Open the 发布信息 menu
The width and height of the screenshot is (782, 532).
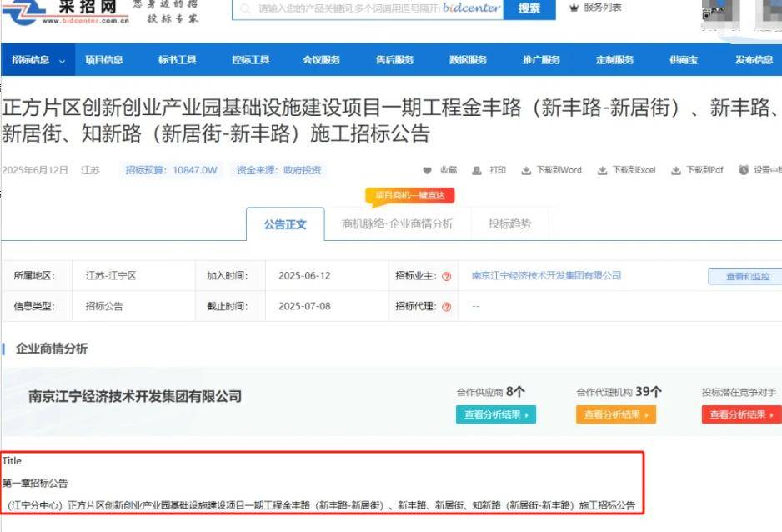[754, 60]
